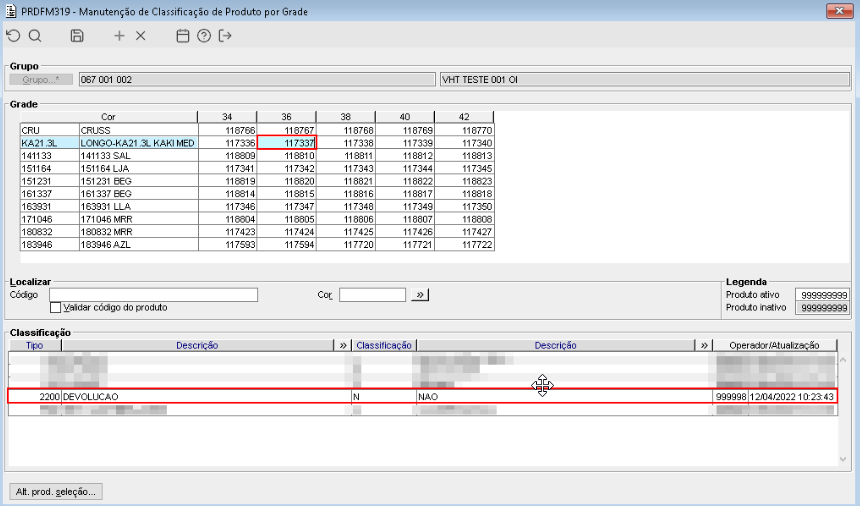The height and width of the screenshot is (506, 860).
Task: Click the document icon in title bar
Action: (x=11, y=11)
